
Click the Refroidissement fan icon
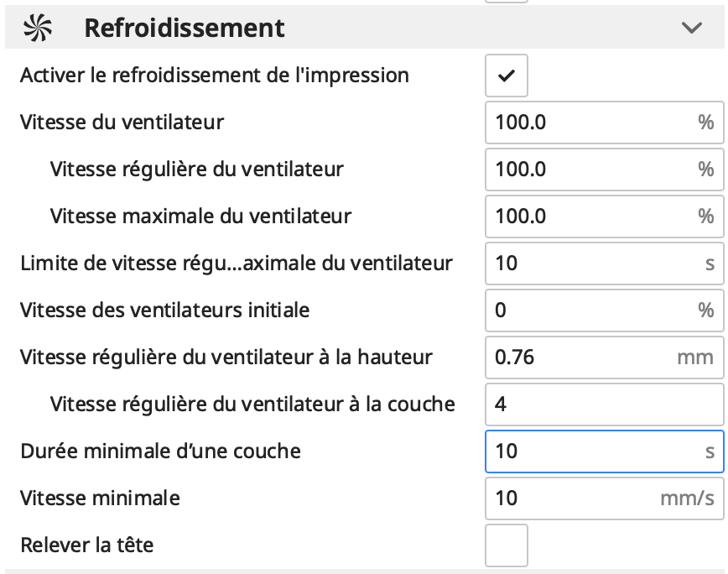pyautogui.click(x=37, y=28)
